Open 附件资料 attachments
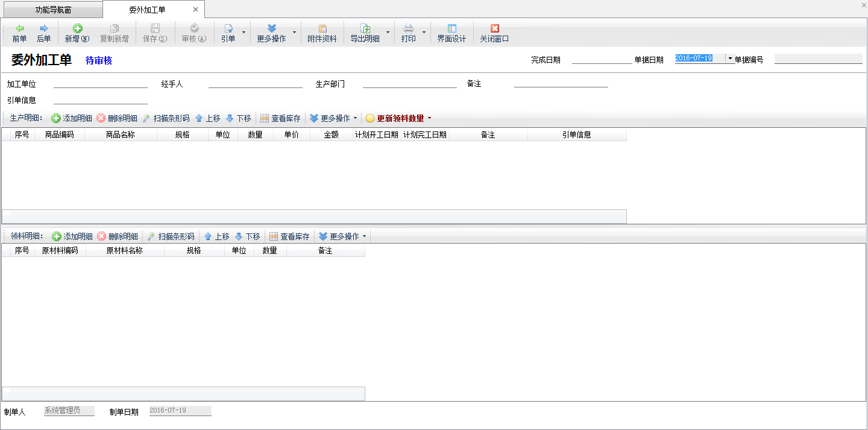Viewport: 868px width, 430px height. click(x=322, y=33)
